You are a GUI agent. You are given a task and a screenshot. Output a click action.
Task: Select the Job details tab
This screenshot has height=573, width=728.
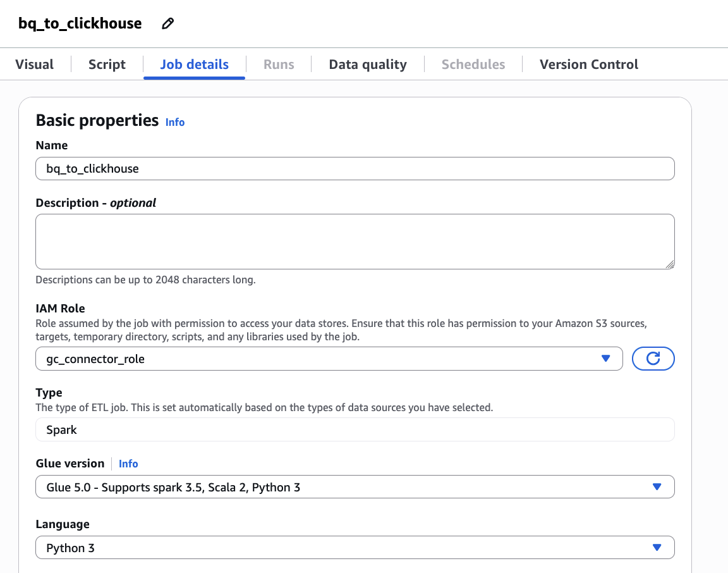pyautogui.click(x=194, y=65)
